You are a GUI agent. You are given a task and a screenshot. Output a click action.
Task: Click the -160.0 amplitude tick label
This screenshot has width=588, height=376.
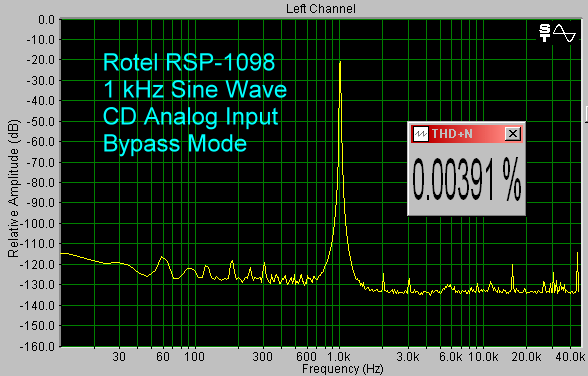pyautogui.click(x=38, y=346)
